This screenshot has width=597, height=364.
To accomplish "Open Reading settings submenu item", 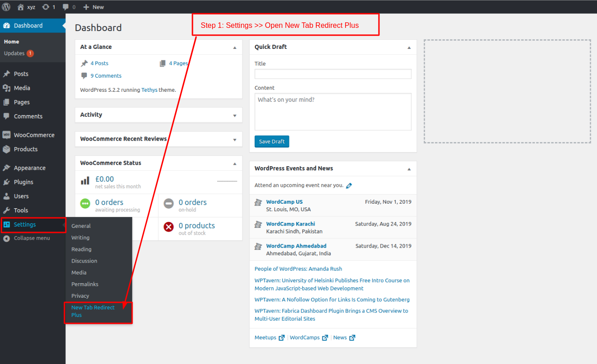I will point(81,249).
